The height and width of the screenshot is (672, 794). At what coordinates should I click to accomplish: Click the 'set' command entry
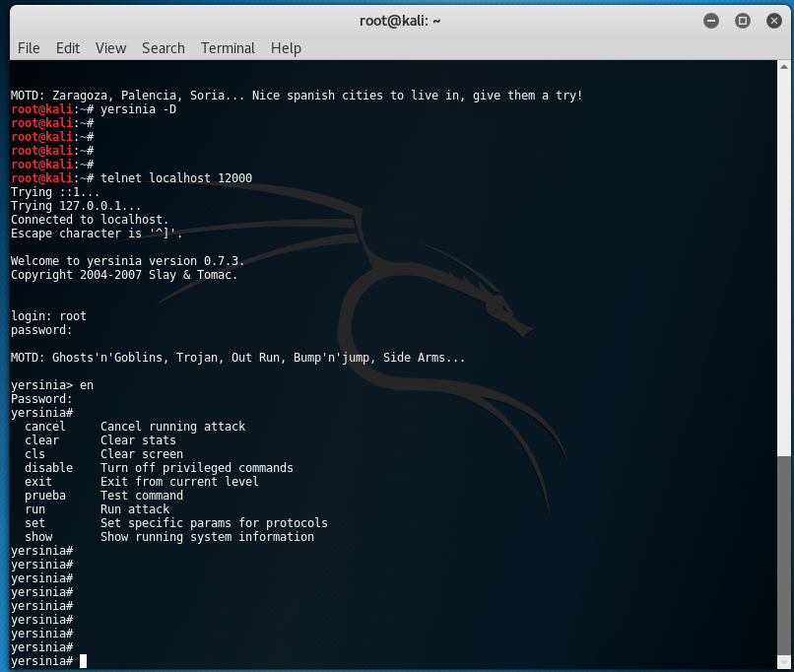(34, 522)
